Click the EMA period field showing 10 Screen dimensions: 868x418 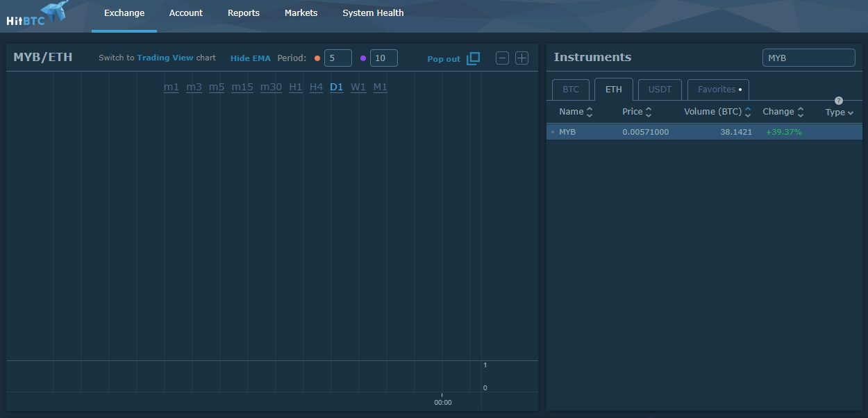pos(384,58)
